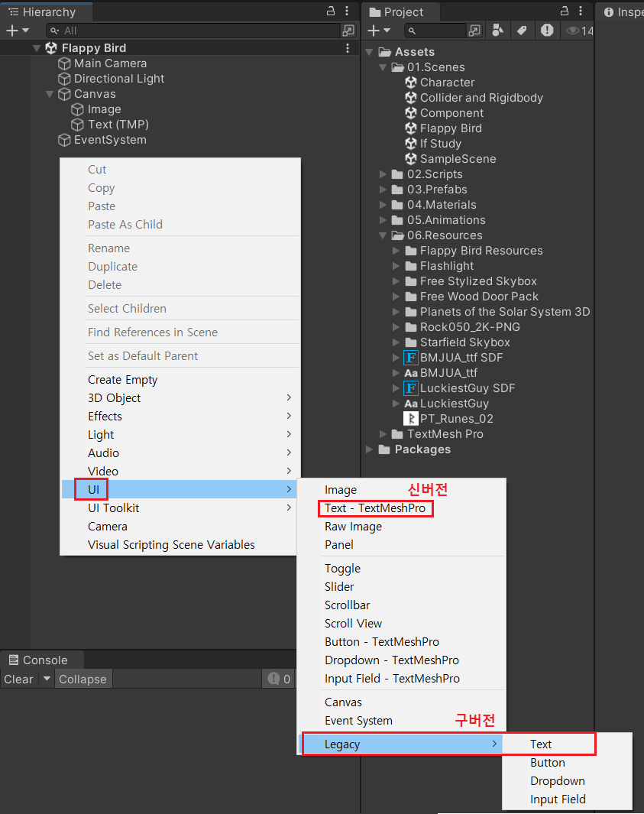Click the Hierarchy panel lock icon

331,11
